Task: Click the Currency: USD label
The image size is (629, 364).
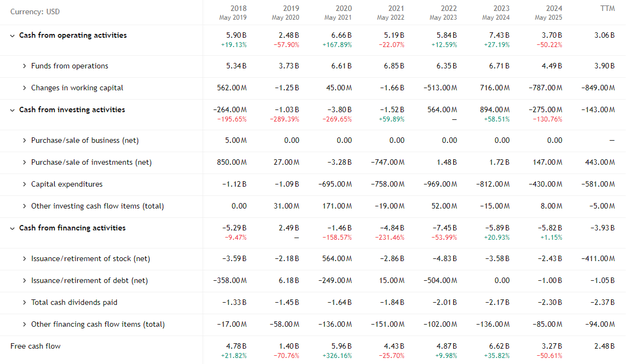Action: 36,12
